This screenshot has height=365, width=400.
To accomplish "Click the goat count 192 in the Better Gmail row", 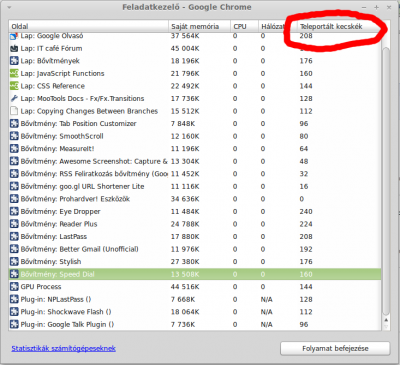I will 306,249.
